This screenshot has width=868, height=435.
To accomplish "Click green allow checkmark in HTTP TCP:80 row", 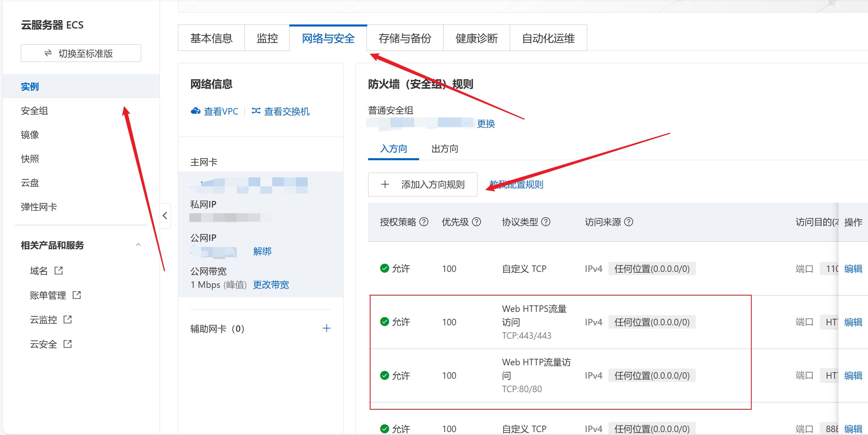I will click(x=384, y=375).
